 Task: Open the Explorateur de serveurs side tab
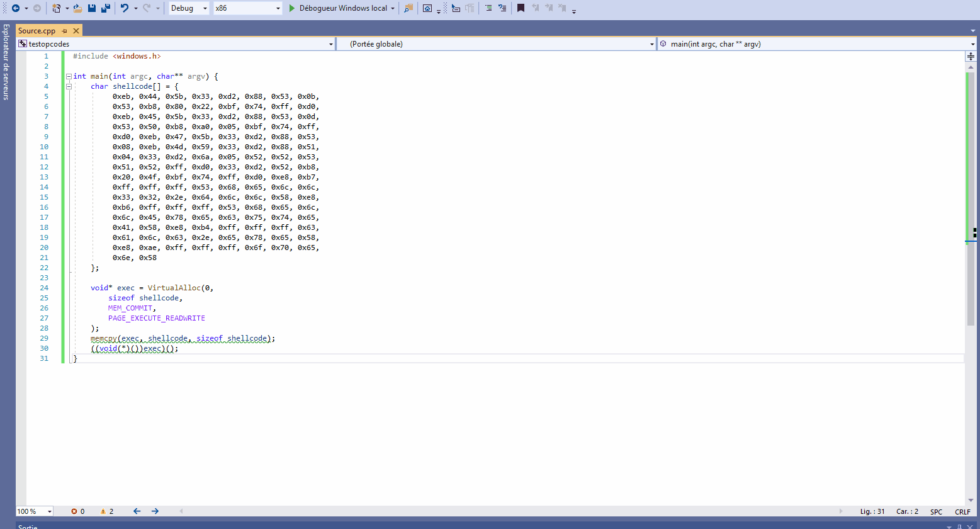click(6, 62)
